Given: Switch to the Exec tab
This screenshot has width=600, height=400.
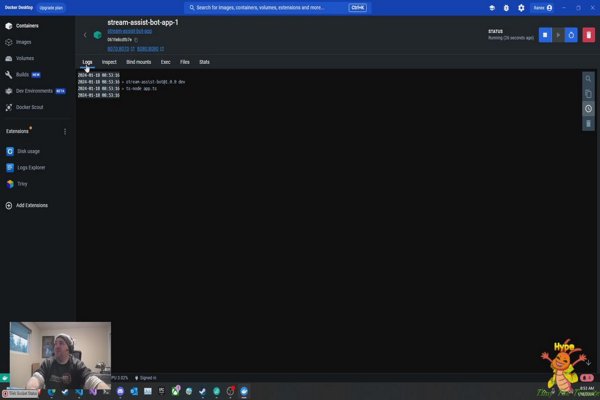Looking at the screenshot, I should tap(165, 62).
